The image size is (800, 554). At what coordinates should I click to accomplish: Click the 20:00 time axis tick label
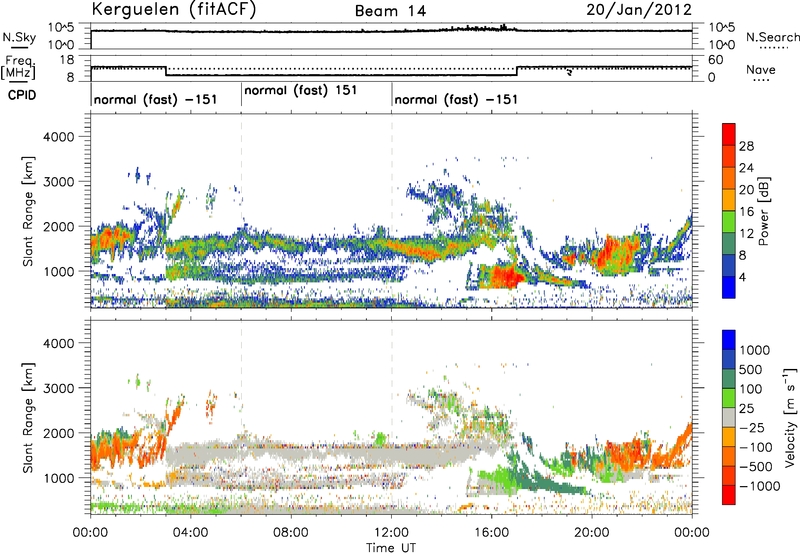click(591, 533)
